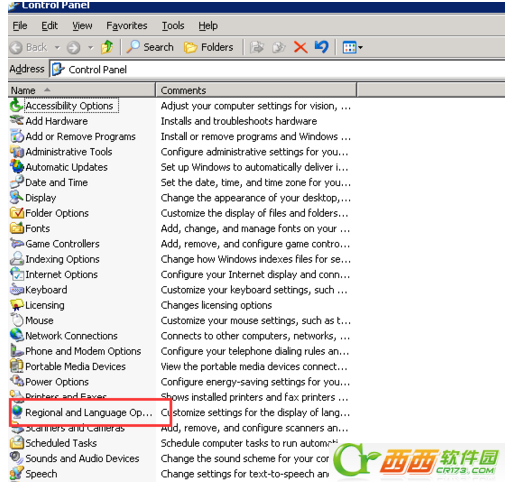The image size is (505, 482).
Task: Toggle the Folders pane button
Action: [x=208, y=47]
